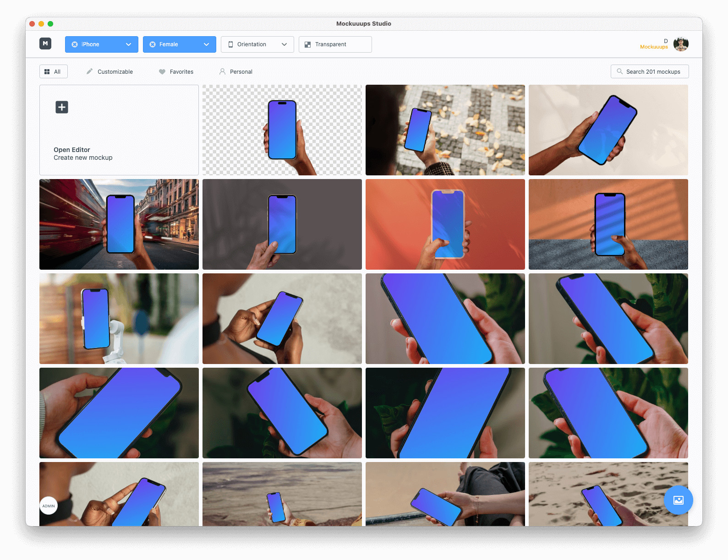Viewport: 728px width, 560px height.
Task: Click the All grid icon
Action: (x=47, y=71)
